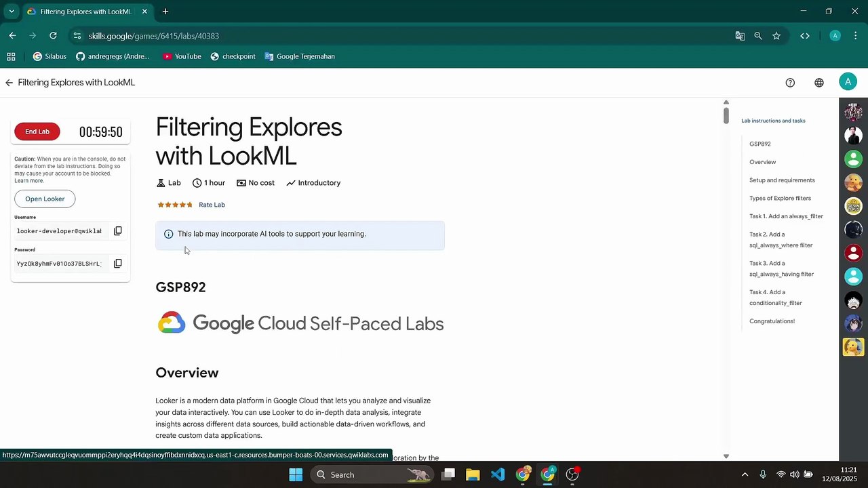Jump to Overview in lab outline
Image resolution: width=868 pixels, height=488 pixels.
coord(762,162)
